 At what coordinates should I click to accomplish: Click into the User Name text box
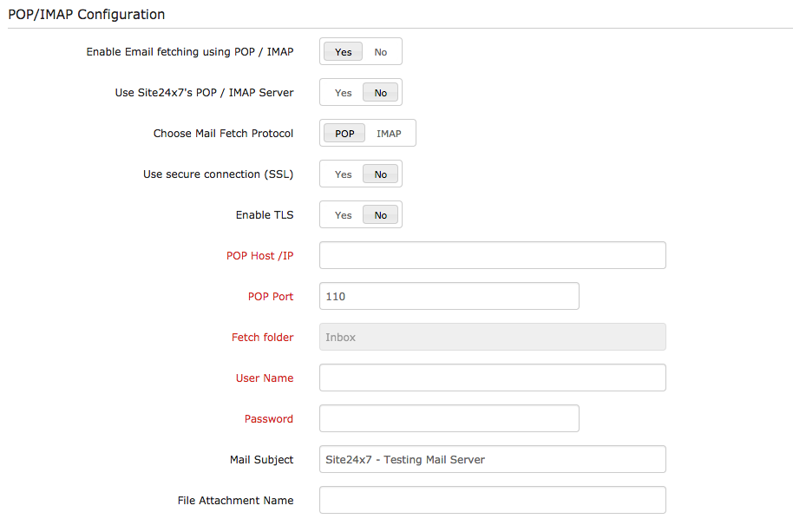(492, 378)
